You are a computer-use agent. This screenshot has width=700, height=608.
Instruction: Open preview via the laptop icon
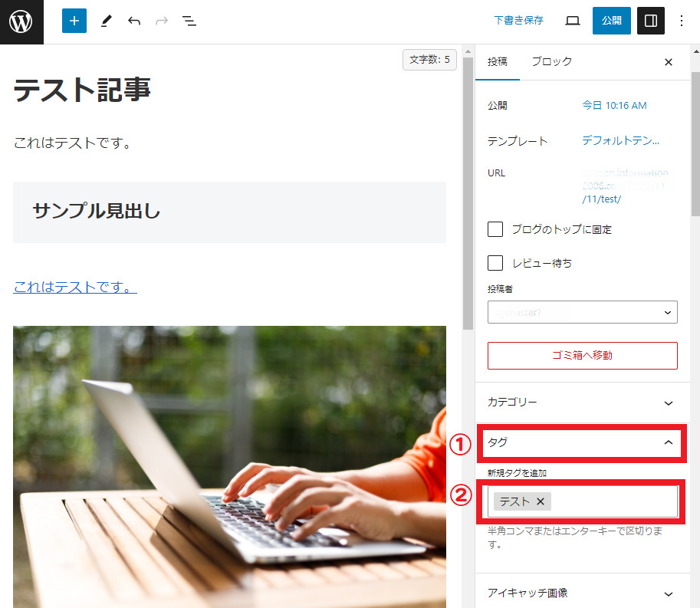point(573,21)
